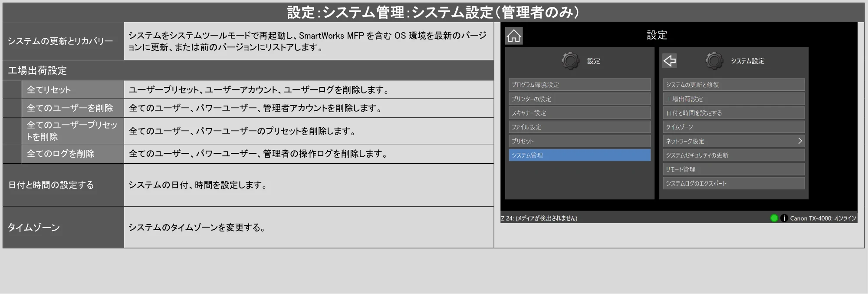Click システムセキュリティの更新 button
The image size is (868, 294).
(x=733, y=155)
